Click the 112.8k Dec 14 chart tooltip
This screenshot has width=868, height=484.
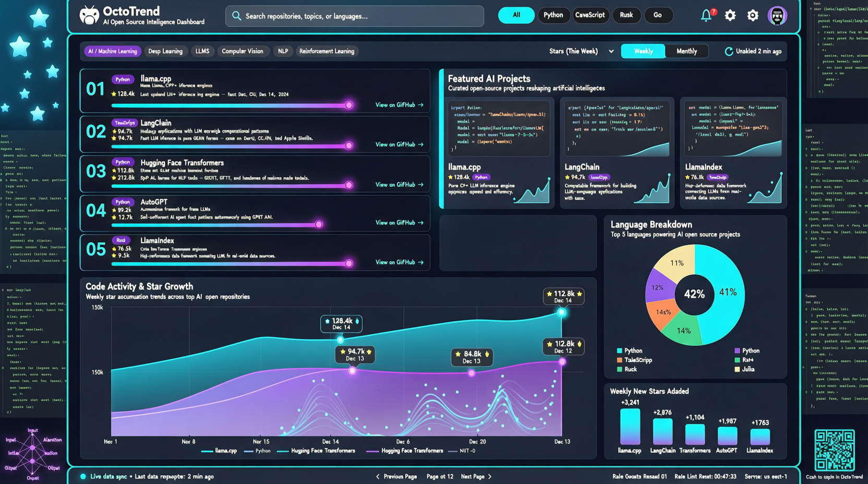[x=563, y=296]
